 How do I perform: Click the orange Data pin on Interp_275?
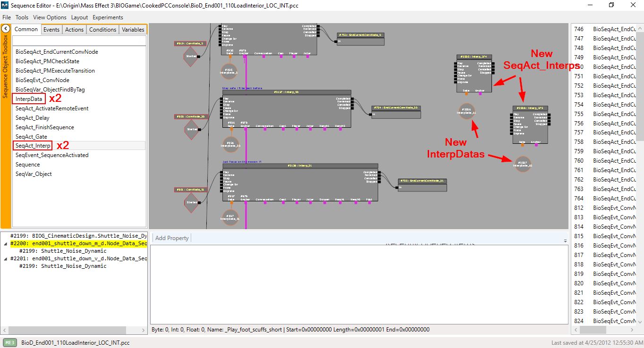click(522, 145)
